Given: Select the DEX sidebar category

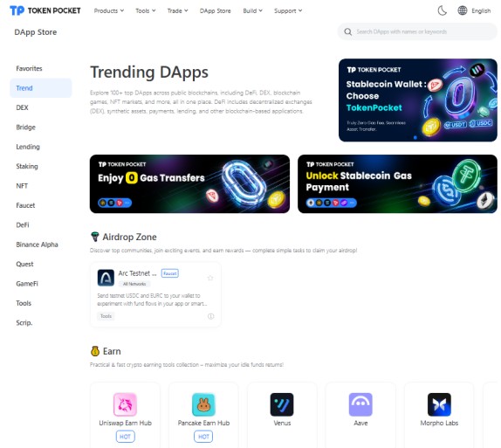Looking at the screenshot, I should point(22,107).
